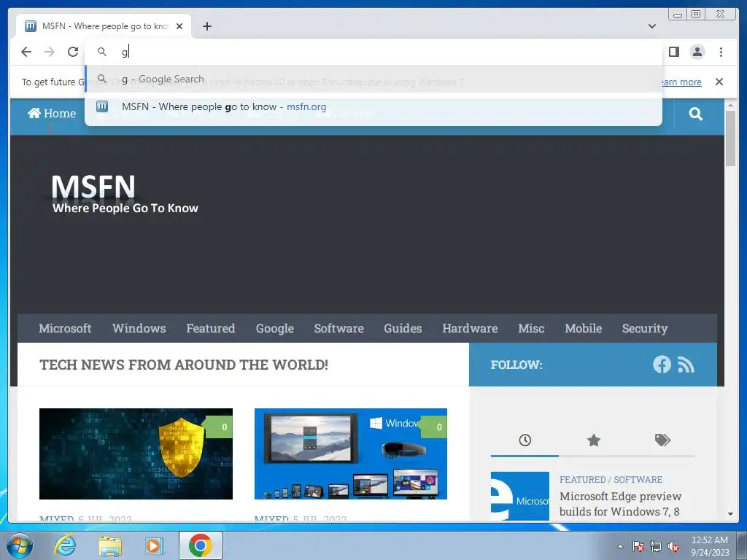The height and width of the screenshot is (560, 747).
Task: Open the Microsoft category menu
Action: (x=65, y=328)
